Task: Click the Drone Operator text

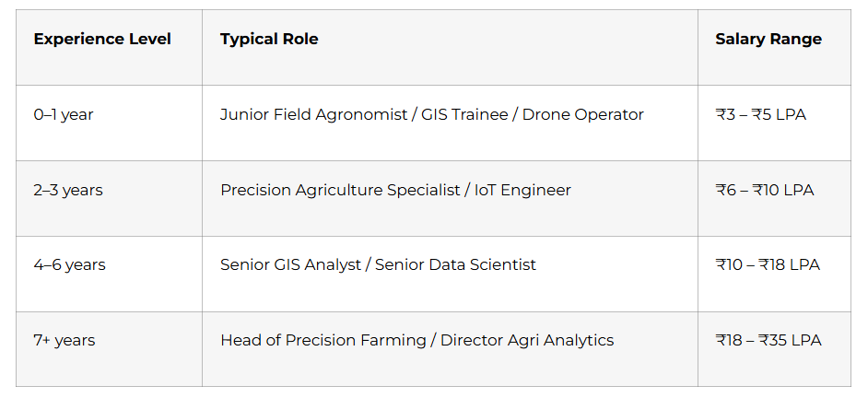Action: pyautogui.click(x=583, y=114)
